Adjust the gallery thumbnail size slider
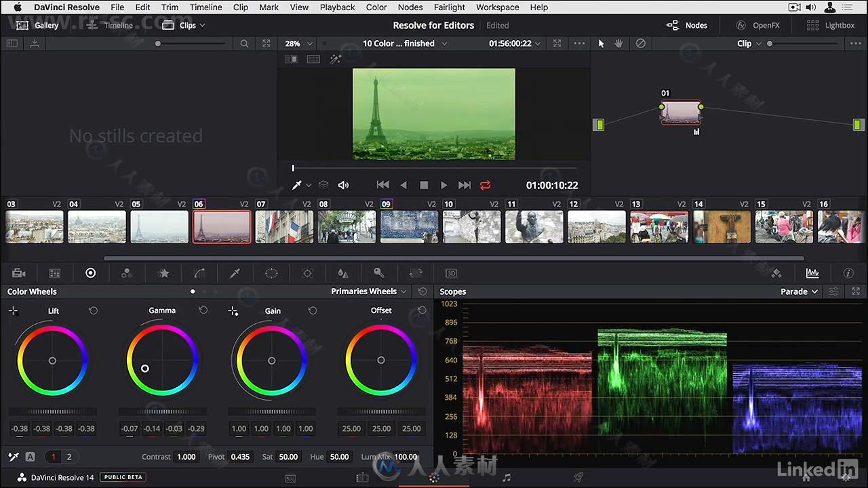868x488 pixels. (191, 43)
